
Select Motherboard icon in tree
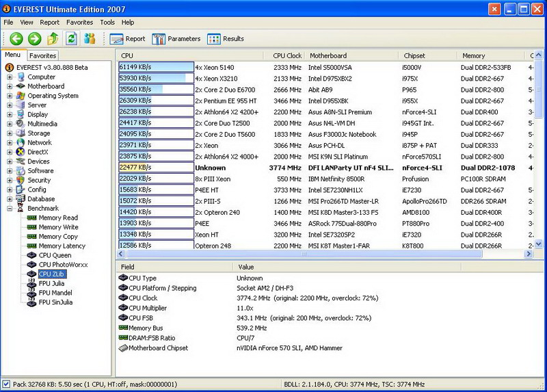click(x=21, y=86)
